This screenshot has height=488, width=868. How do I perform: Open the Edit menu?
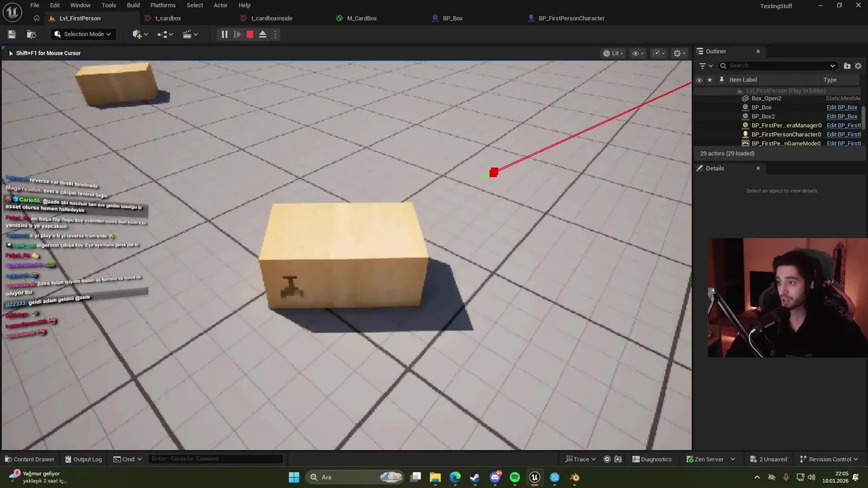pos(55,5)
